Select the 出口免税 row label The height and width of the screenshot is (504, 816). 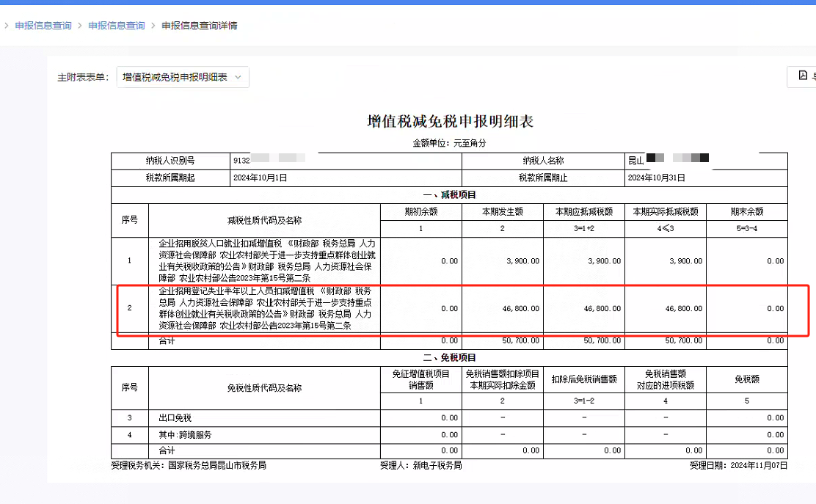[x=174, y=417]
